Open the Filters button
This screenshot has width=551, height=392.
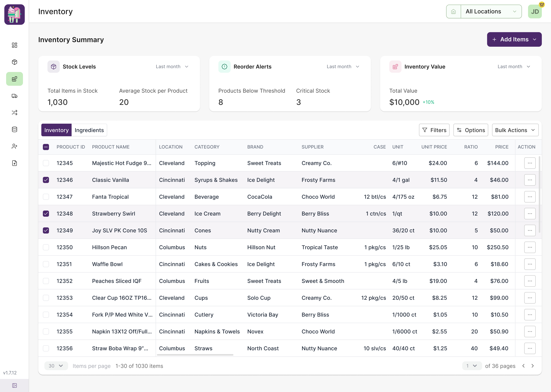click(434, 130)
